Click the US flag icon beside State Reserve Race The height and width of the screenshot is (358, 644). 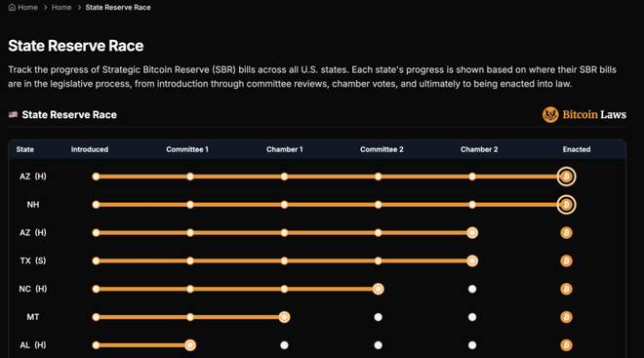13,114
